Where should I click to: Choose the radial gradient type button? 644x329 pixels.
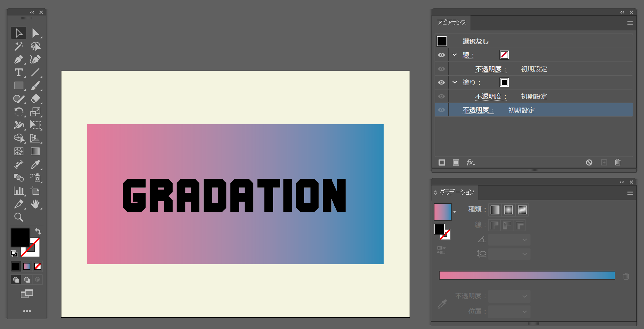[508, 210]
